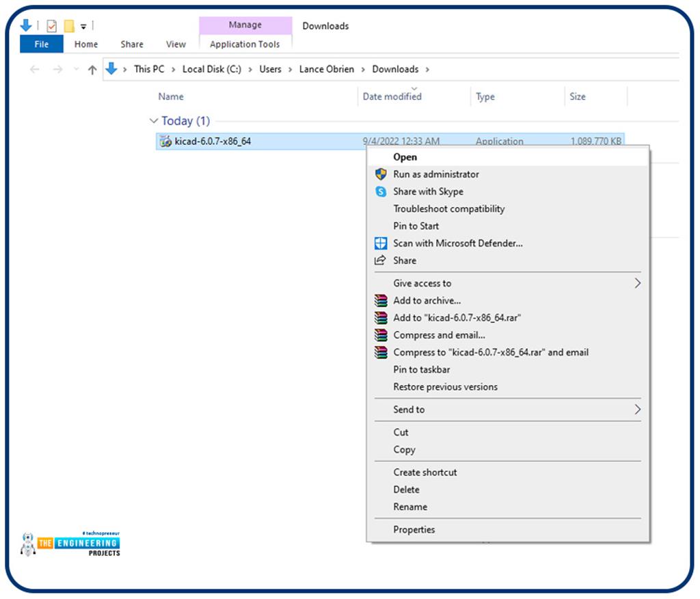Click the Skype icon beside Share with Skype

pos(381,192)
